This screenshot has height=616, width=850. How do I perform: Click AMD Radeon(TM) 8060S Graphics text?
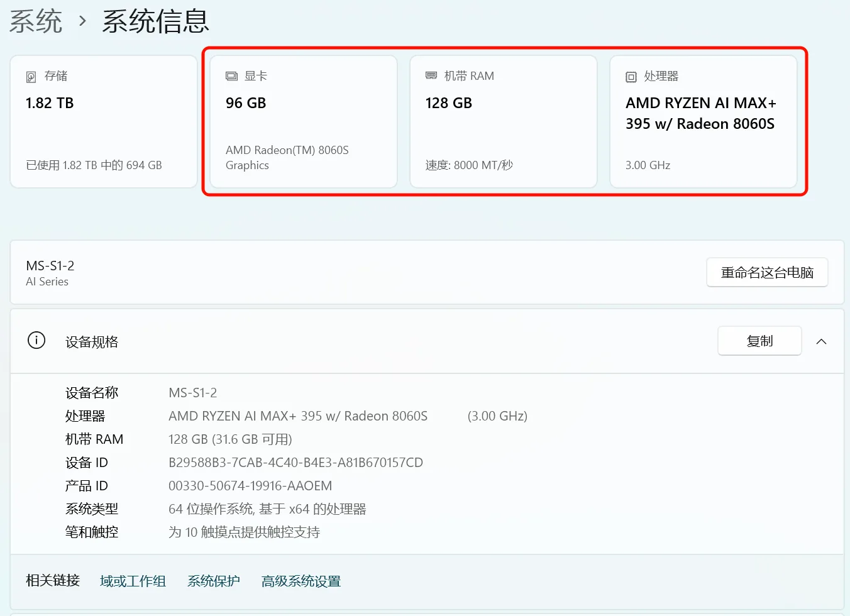(287, 158)
